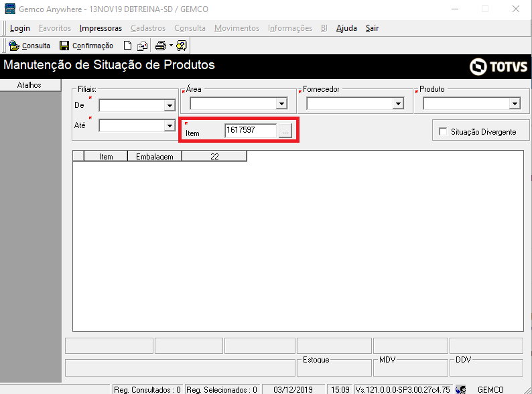532x394 pixels.
Task: Click the connection icon in the status bar
Action: coord(461,389)
